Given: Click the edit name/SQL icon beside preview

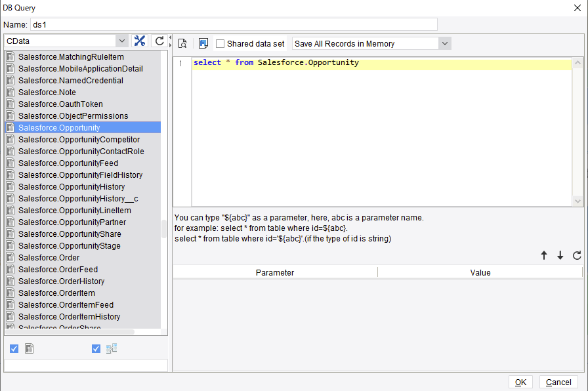Looking at the screenshot, I should point(203,43).
